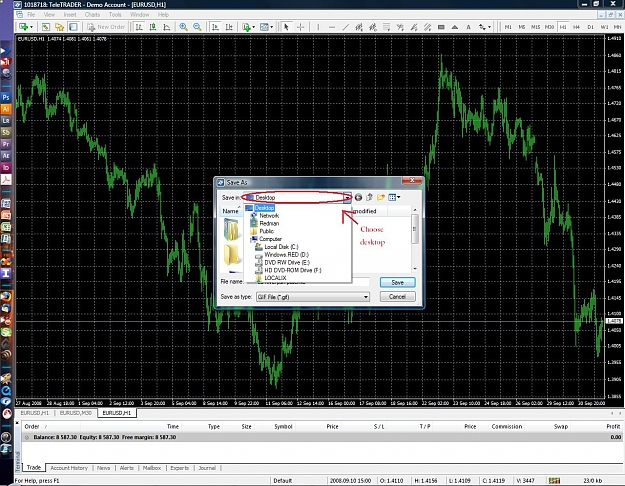
Task: Select the Crosshair tool
Action: pos(301,27)
